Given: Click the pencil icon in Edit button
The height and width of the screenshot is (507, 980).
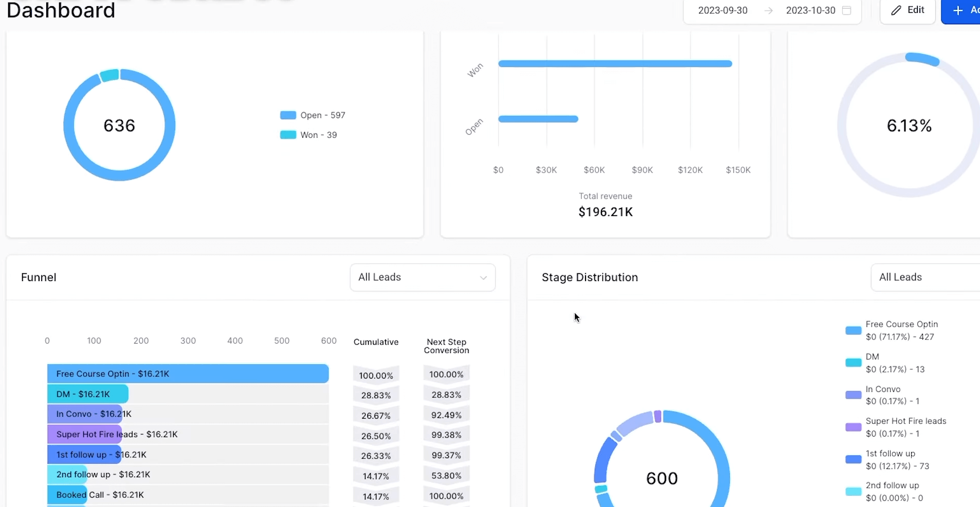Looking at the screenshot, I should 896,10.
